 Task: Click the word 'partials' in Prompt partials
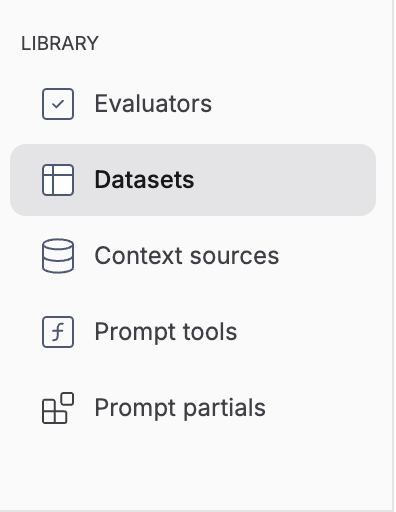pyautogui.click(x=225, y=408)
